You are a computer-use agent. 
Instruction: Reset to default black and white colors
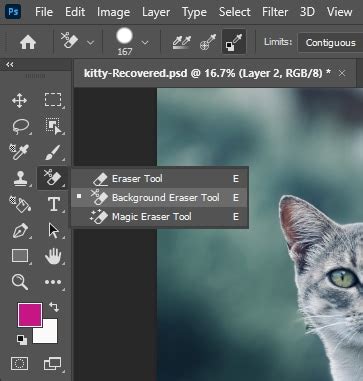click(x=22, y=339)
